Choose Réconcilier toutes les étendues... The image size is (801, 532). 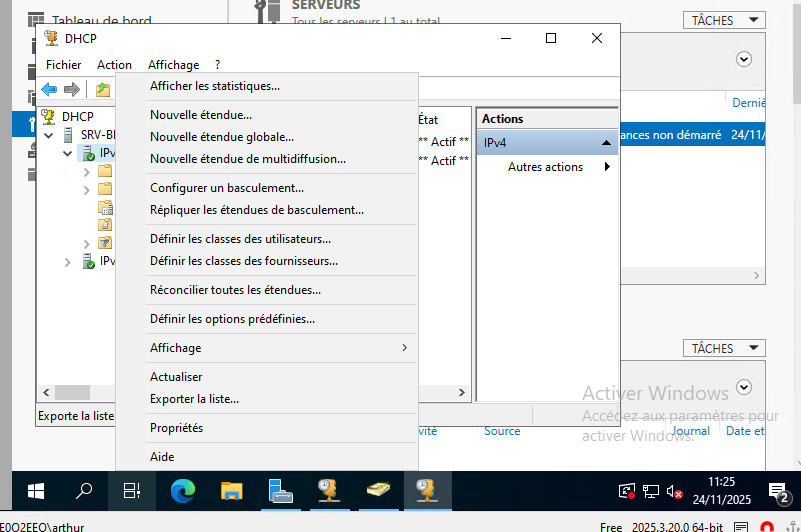[x=266, y=290]
